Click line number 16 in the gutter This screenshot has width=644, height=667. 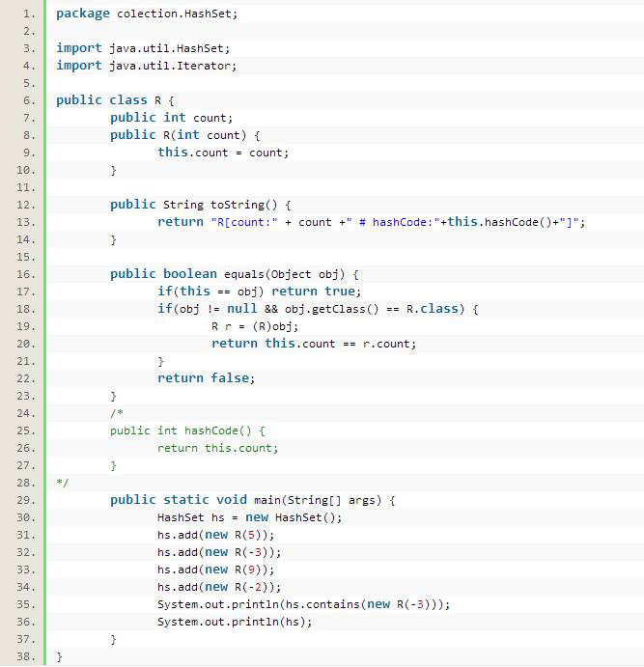[26, 274]
